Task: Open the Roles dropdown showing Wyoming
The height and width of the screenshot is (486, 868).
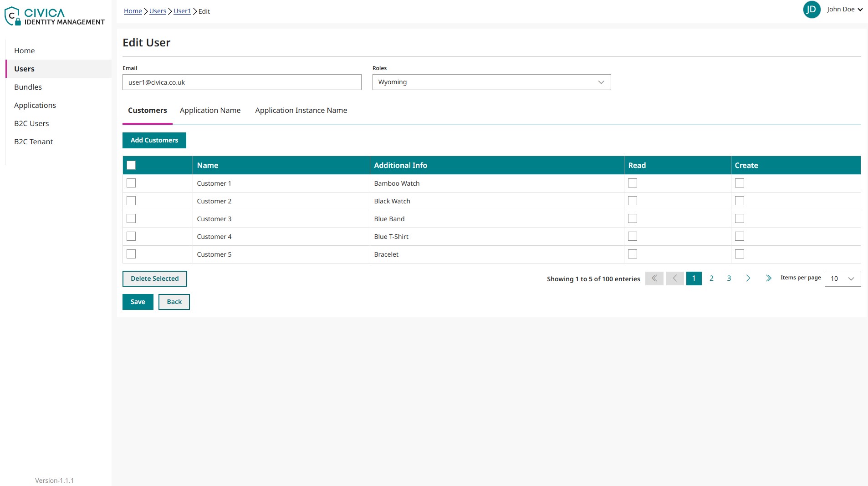Action: 491,82
